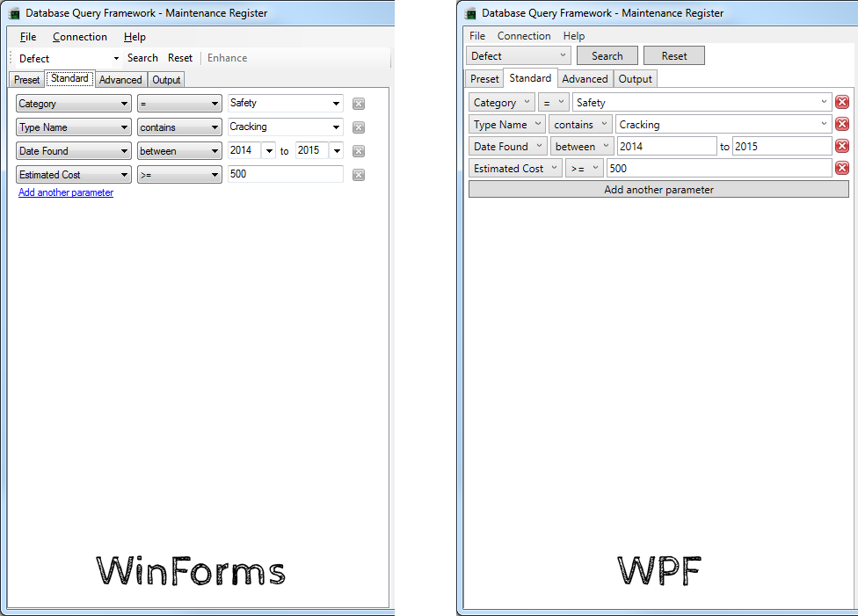This screenshot has width=858, height=616.
Task: Open File menu in WPF window
Action: [477, 35]
